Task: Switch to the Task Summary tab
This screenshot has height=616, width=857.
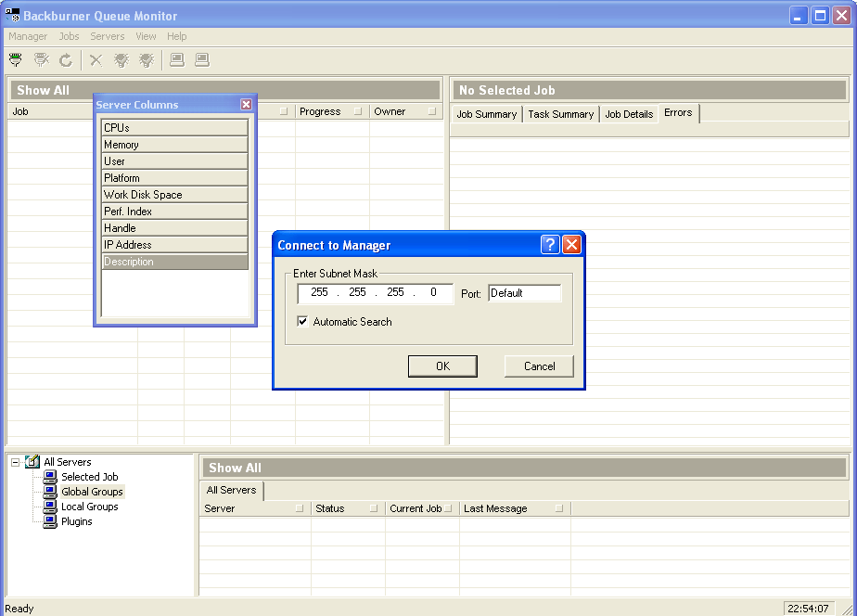Action: click(560, 114)
